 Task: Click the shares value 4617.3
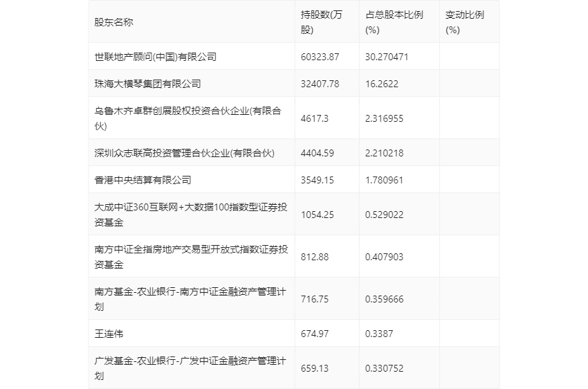315,118
